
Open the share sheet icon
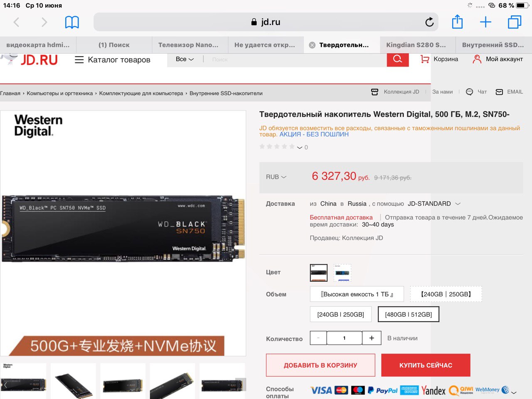(x=457, y=22)
